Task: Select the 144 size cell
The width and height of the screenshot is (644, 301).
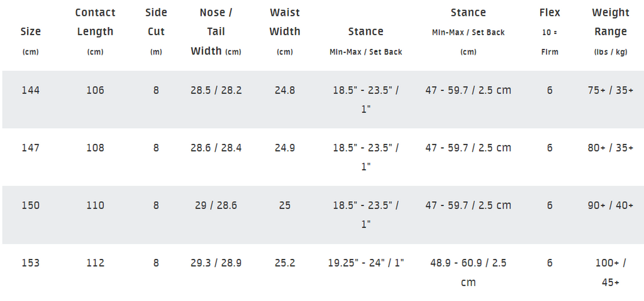Action: point(31,90)
